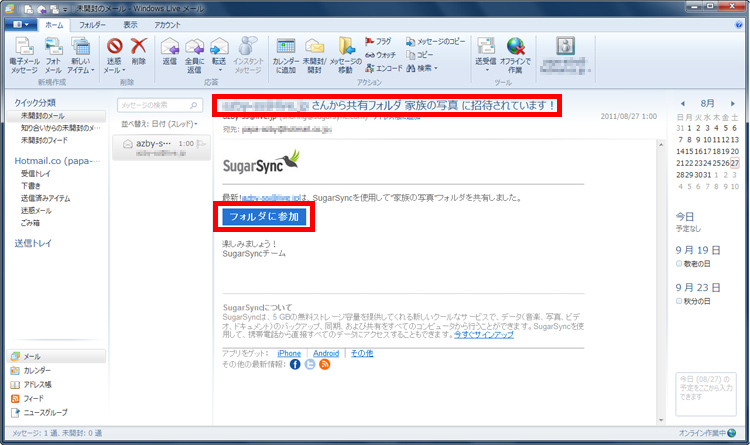
Task: Forward the message
Action: point(219,56)
